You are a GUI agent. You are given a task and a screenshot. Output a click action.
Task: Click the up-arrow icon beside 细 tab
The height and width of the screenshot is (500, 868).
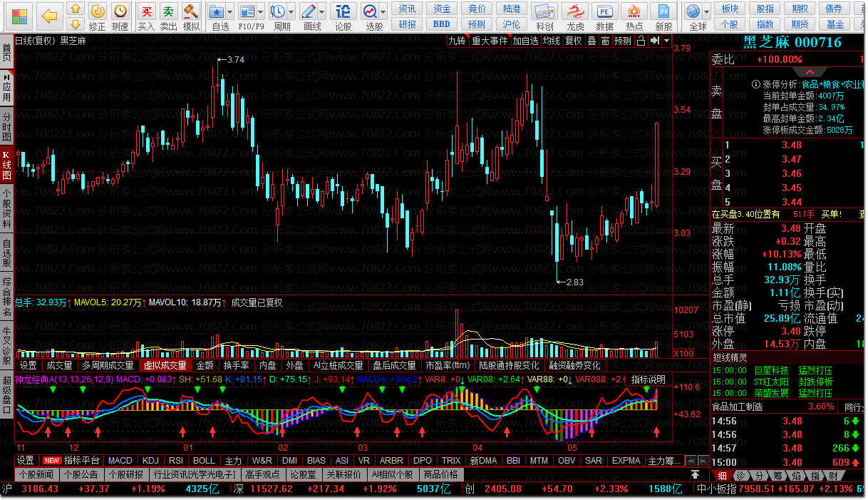tap(695, 475)
